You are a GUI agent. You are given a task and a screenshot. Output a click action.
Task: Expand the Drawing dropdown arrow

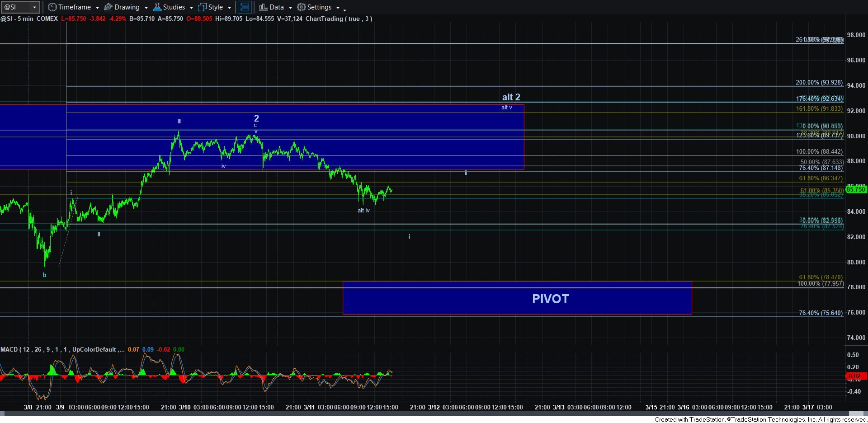[x=146, y=8]
